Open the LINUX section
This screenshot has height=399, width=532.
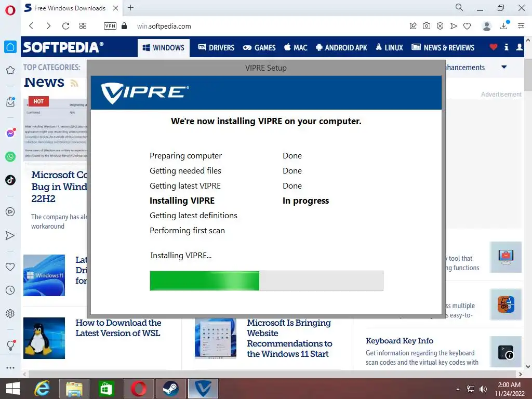(389, 47)
